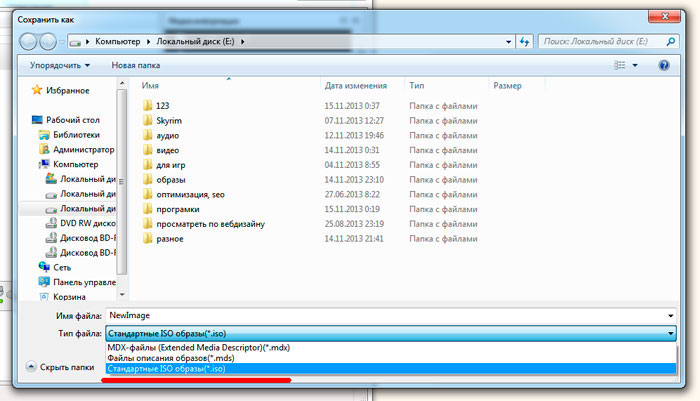Screen dimensions: 700x401
Task: Click the видео folder icon
Action: coord(148,150)
